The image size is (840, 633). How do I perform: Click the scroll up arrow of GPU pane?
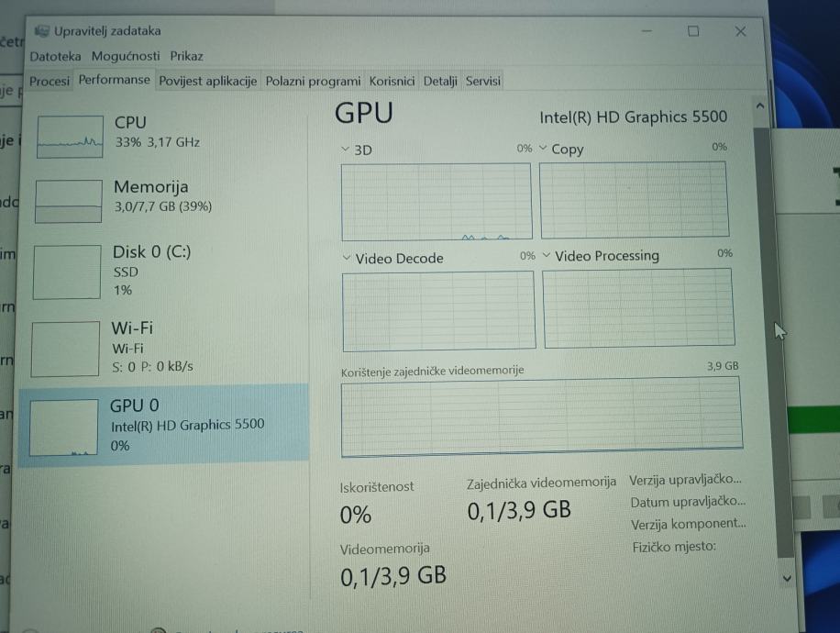759,106
